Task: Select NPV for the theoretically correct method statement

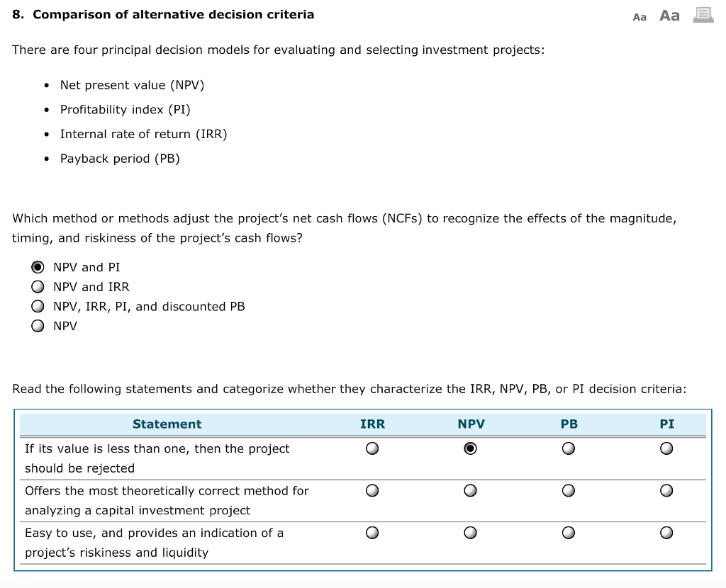Action: pos(469,490)
